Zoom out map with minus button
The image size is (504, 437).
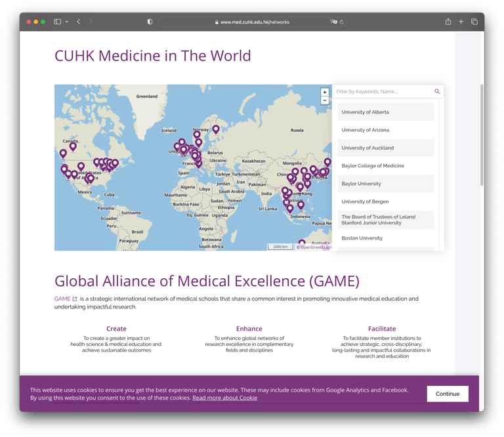click(325, 100)
